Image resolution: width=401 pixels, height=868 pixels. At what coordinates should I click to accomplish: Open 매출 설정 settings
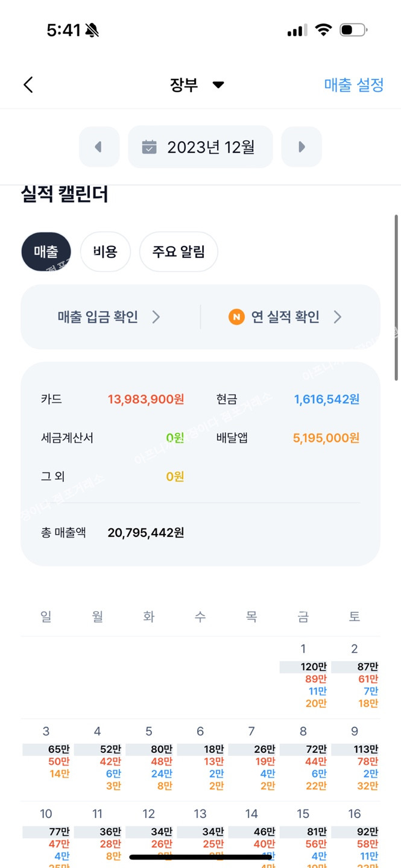[x=353, y=85]
